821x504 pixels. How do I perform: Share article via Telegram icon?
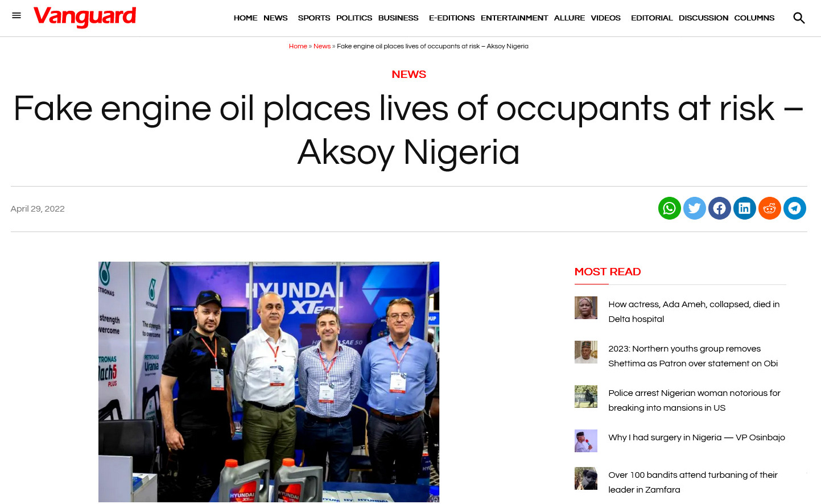(795, 208)
